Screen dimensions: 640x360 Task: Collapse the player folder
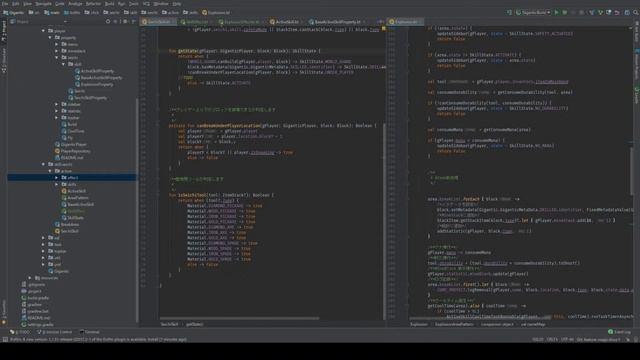click(44, 31)
